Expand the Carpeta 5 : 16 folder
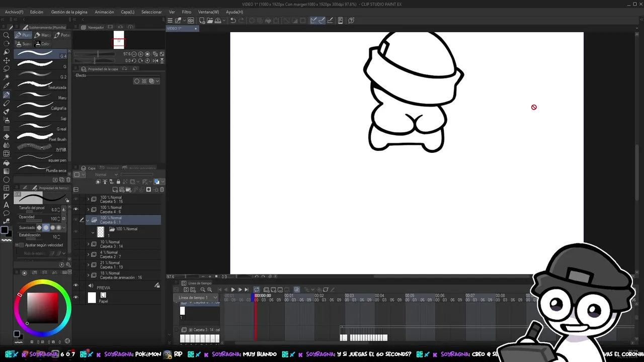 [x=89, y=199]
